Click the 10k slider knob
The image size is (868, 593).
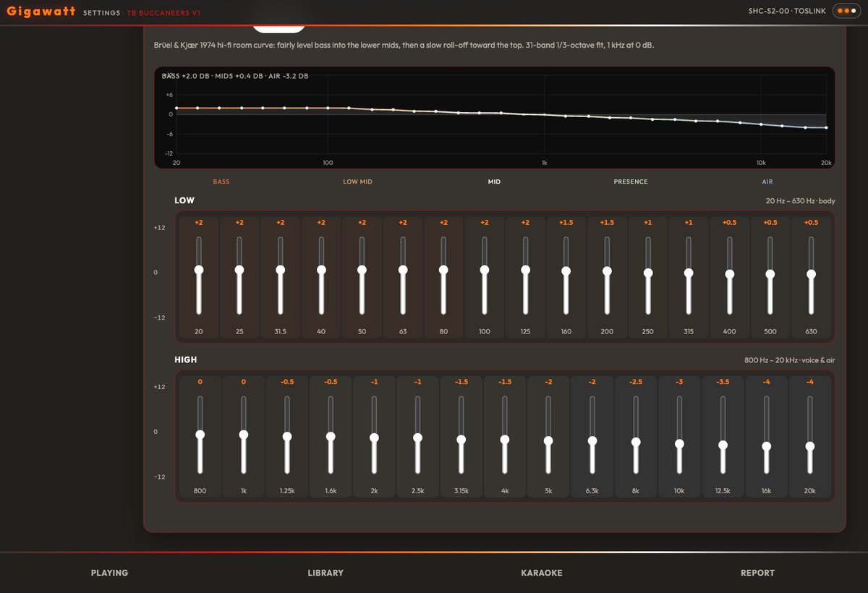click(x=679, y=443)
